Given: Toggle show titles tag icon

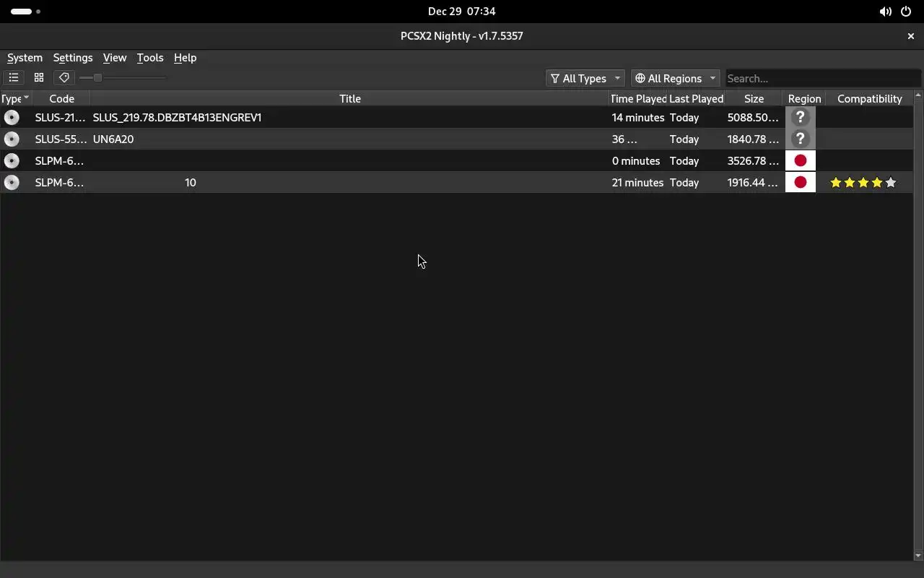Looking at the screenshot, I should [x=64, y=77].
